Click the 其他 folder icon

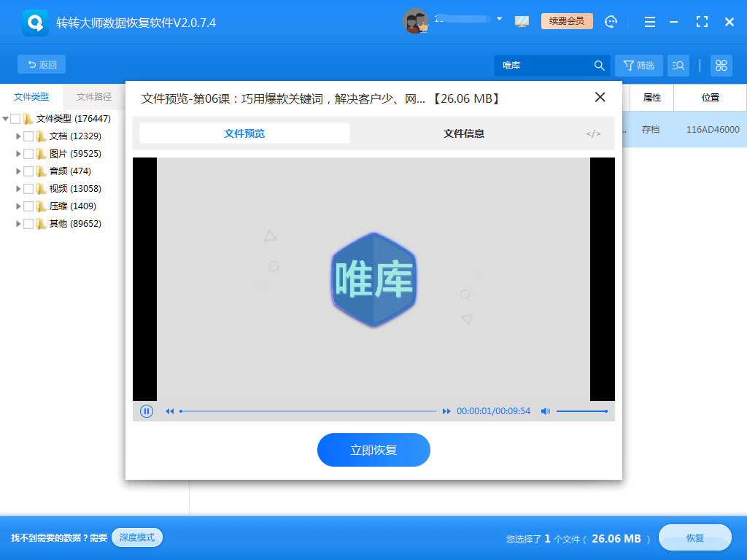tap(41, 224)
